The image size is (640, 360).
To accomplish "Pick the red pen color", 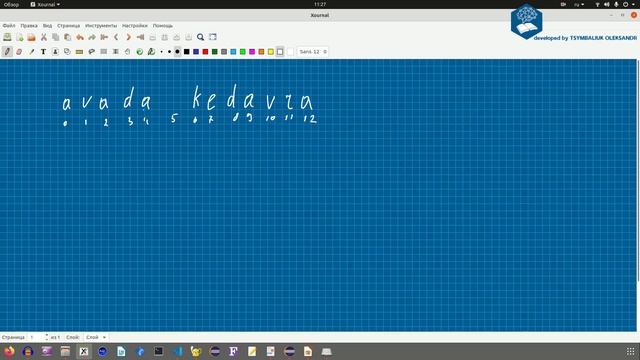I will (205, 52).
